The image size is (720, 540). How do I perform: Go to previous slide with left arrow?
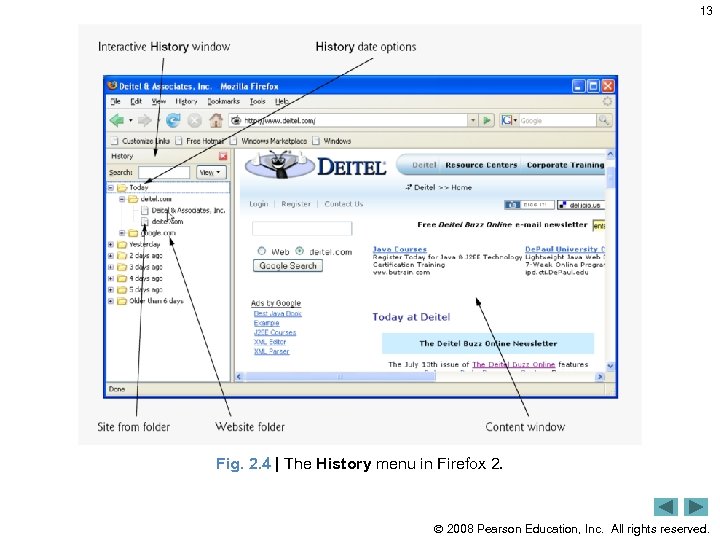(666, 507)
